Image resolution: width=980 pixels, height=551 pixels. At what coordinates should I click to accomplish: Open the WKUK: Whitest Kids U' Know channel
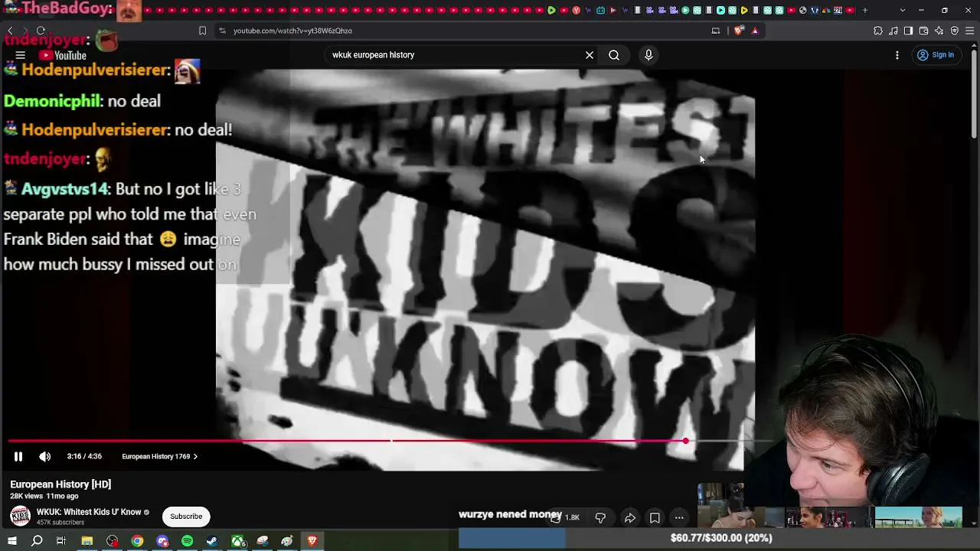click(89, 512)
